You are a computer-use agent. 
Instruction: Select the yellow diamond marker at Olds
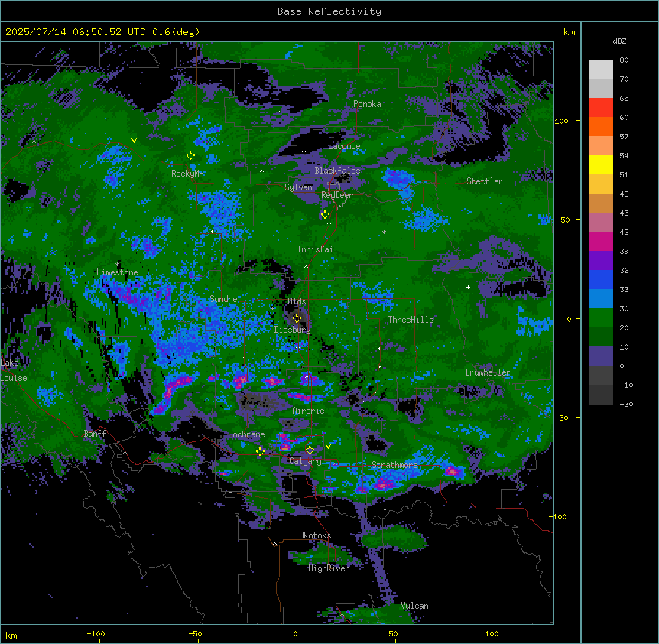tap(297, 318)
